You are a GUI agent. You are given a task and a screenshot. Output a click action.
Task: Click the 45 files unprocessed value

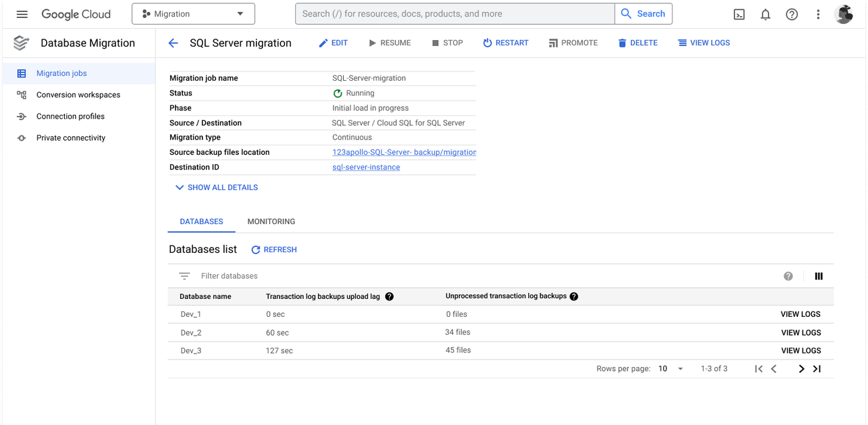pos(459,350)
